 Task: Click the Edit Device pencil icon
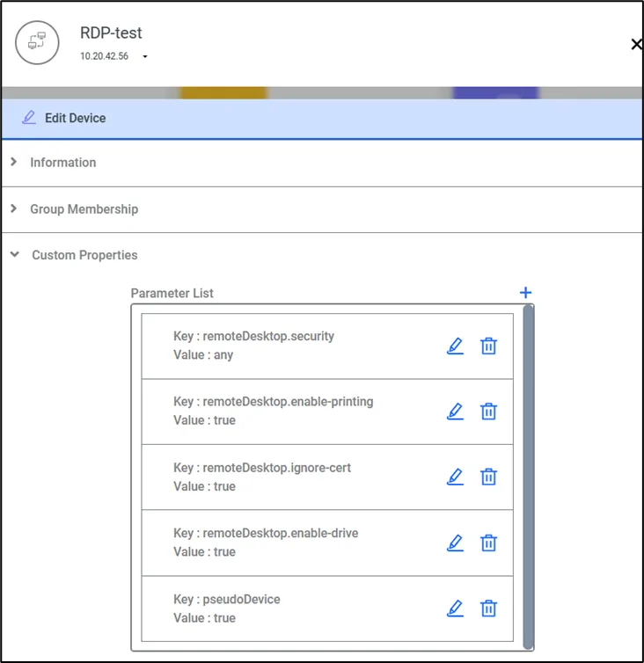(x=29, y=117)
